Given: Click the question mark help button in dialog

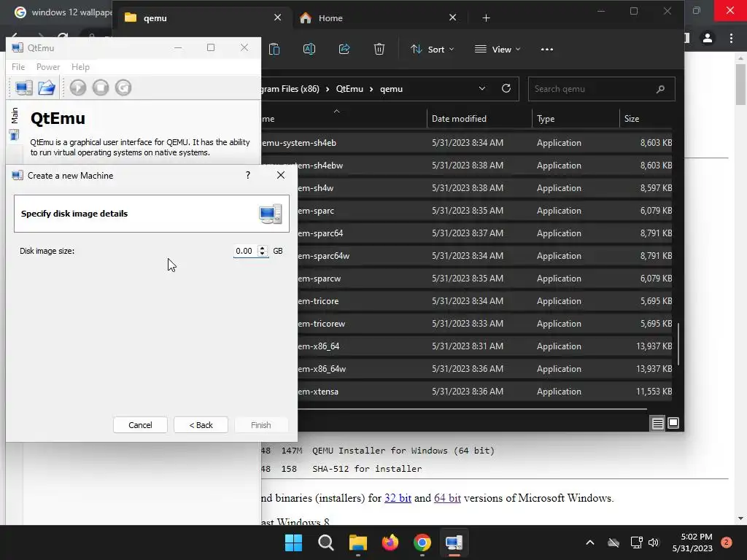Looking at the screenshot, I should pos(248,175).
